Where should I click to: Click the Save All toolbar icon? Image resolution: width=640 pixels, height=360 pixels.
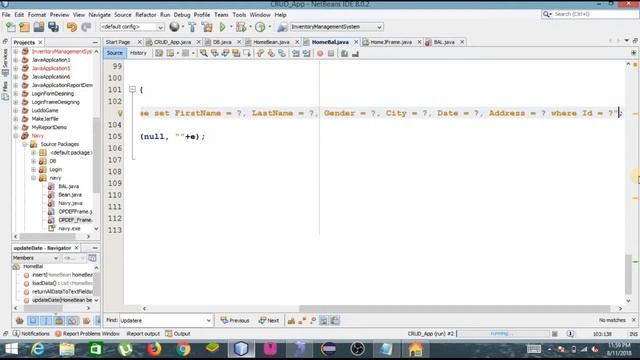point(53,27)
